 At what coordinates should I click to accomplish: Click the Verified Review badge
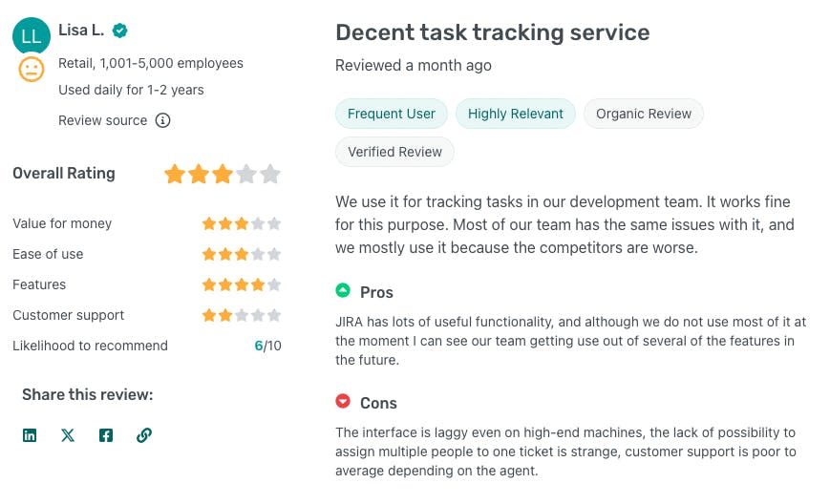click(394, 152)
